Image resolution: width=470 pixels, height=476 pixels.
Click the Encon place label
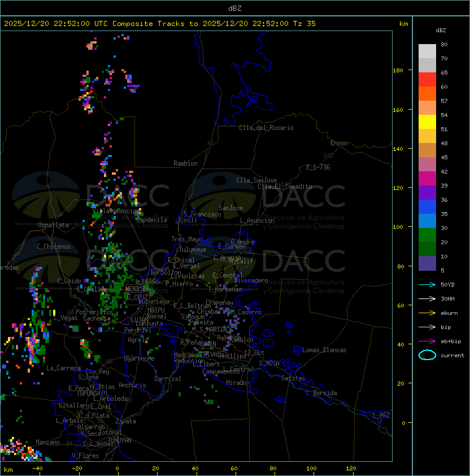(x=339, y=143)
